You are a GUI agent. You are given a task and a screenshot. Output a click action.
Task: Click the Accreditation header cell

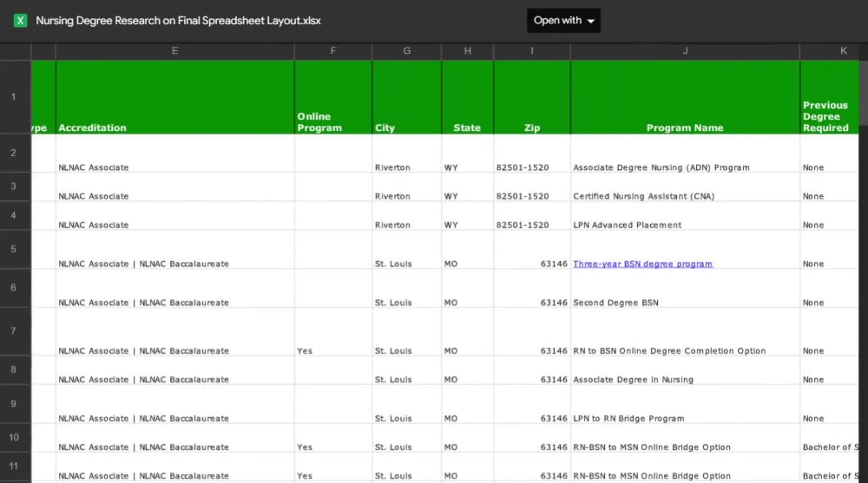(175, 97)
